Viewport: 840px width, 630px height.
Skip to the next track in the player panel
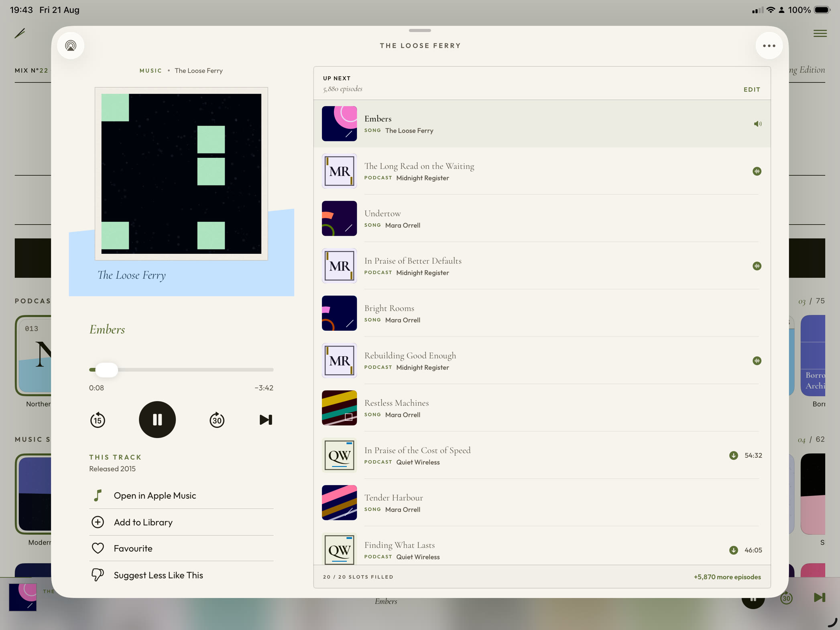266,420
